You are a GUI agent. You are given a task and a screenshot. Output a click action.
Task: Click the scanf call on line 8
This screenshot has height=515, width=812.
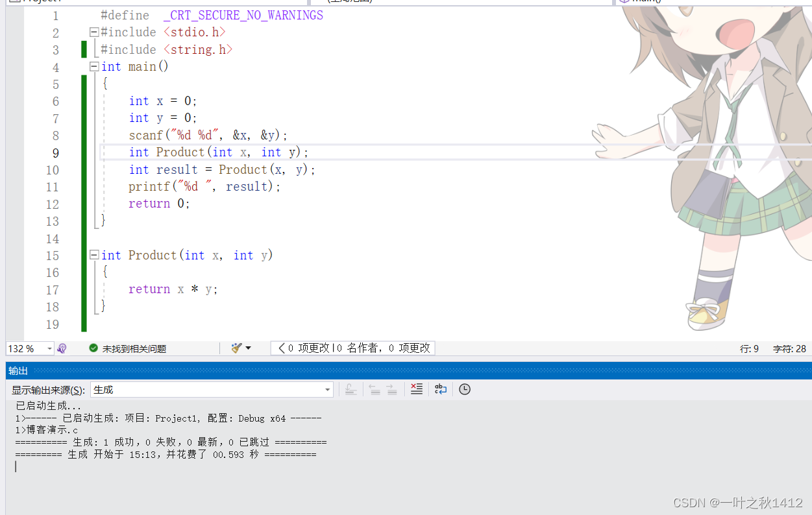pos(208,135)
